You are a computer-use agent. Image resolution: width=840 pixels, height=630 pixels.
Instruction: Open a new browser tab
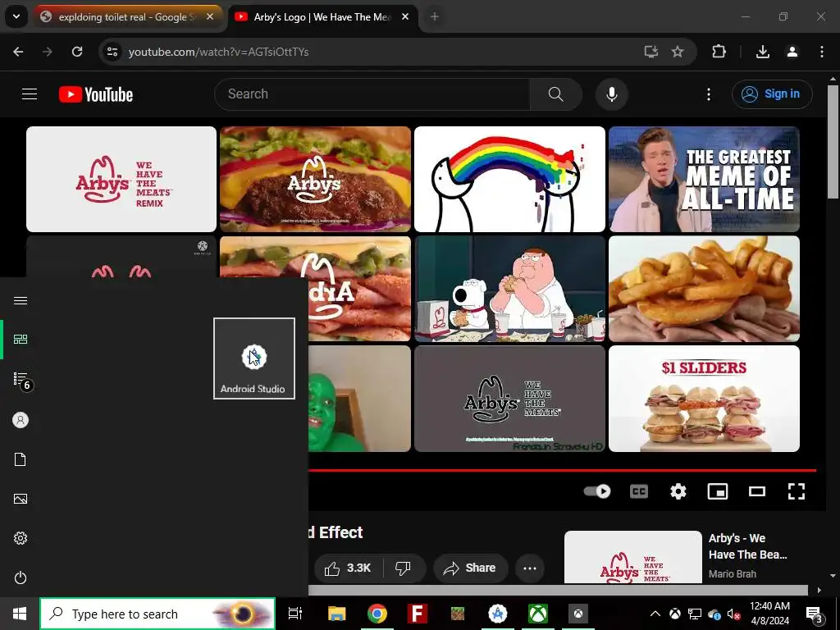(x=435, y=17)
